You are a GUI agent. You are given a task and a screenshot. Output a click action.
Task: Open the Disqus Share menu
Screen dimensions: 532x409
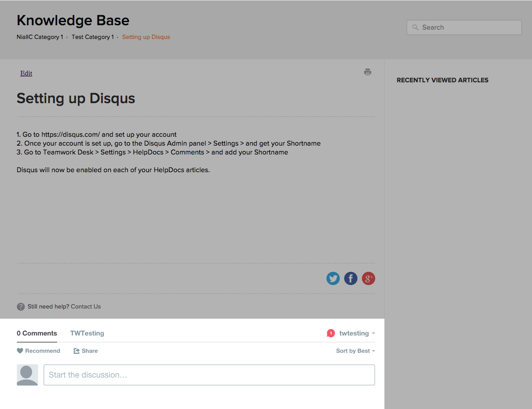point(85,351)
